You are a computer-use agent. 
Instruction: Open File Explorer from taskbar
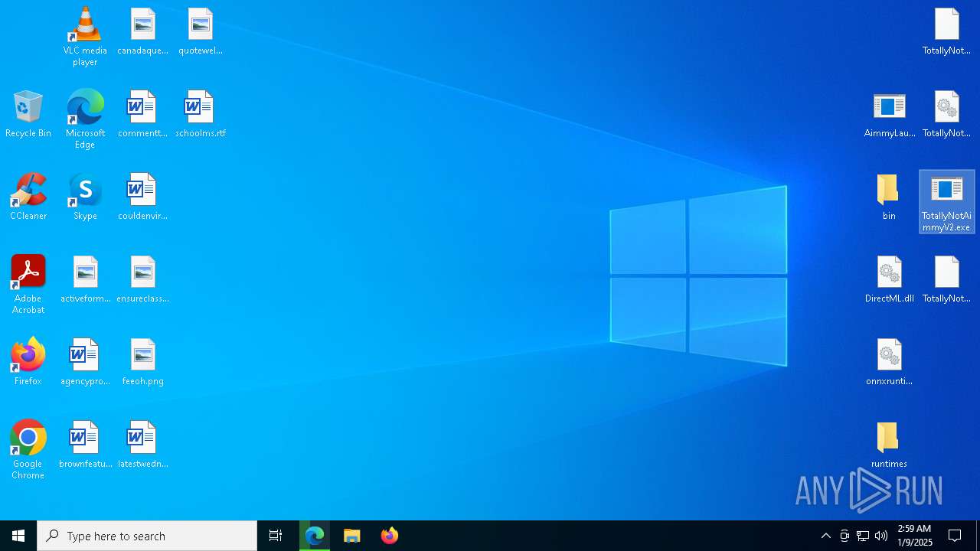(x=352, y=536)
